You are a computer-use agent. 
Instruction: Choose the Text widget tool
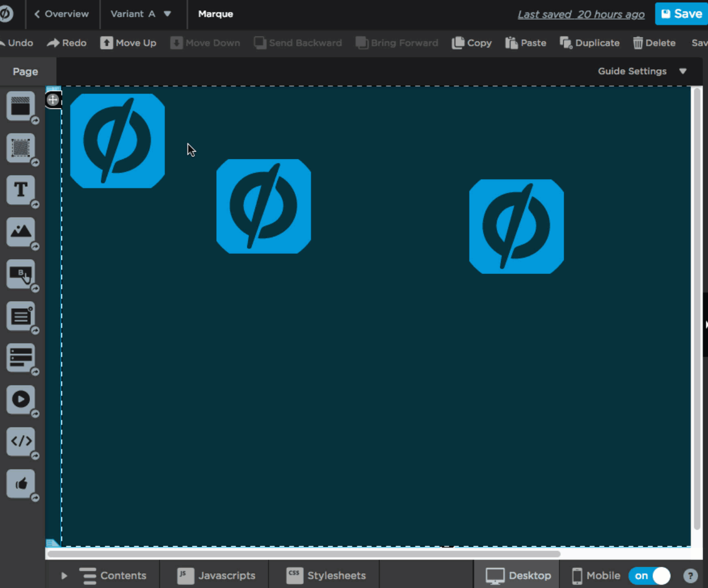[x=21, y=190]
